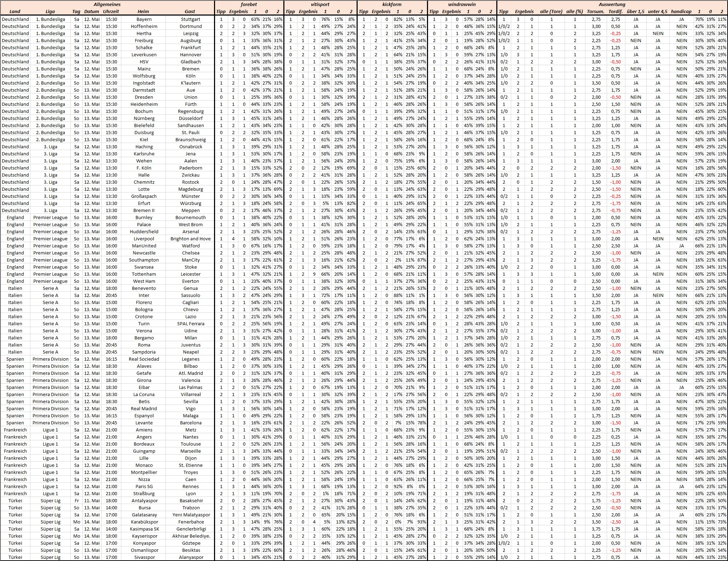Image resolution: width=728 pixels, height=561 pixels.
Task: Select the Hoffenheim cell
Action: pos(144,26)
